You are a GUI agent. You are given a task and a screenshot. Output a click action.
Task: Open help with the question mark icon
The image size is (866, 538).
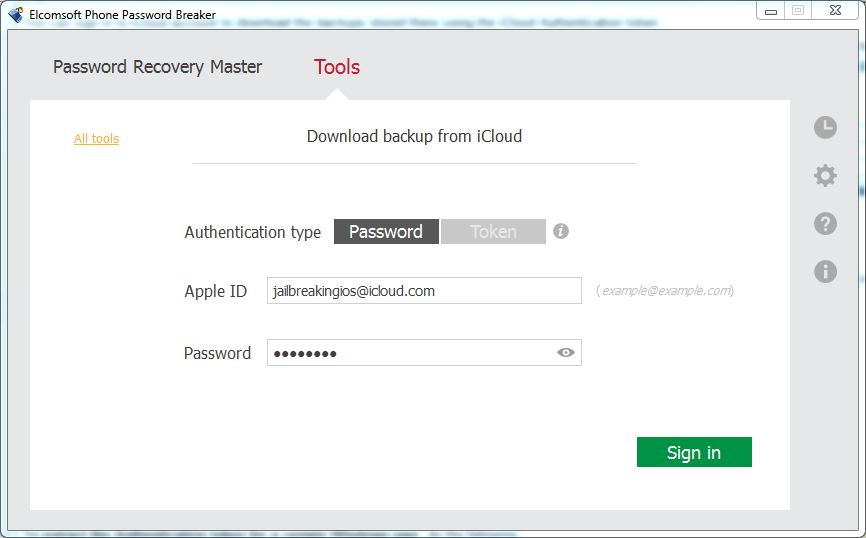pyautogui.click(x=825, y=224)
